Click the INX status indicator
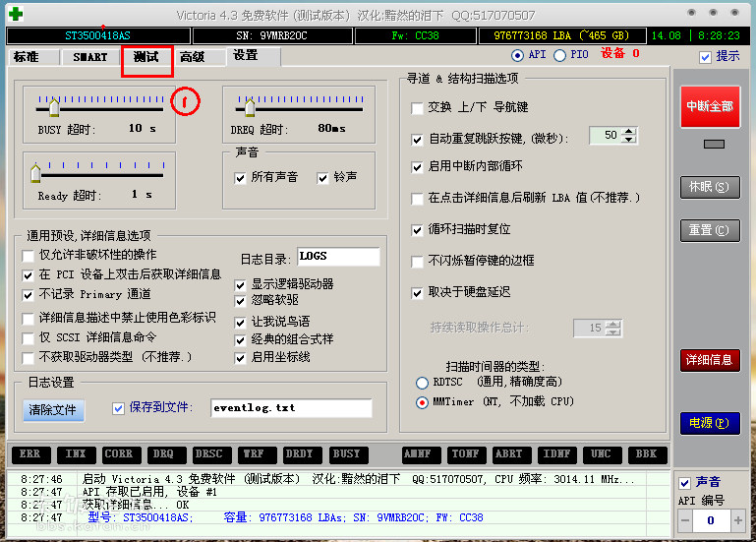Screen dimensions: 756x542 point(76,454)
